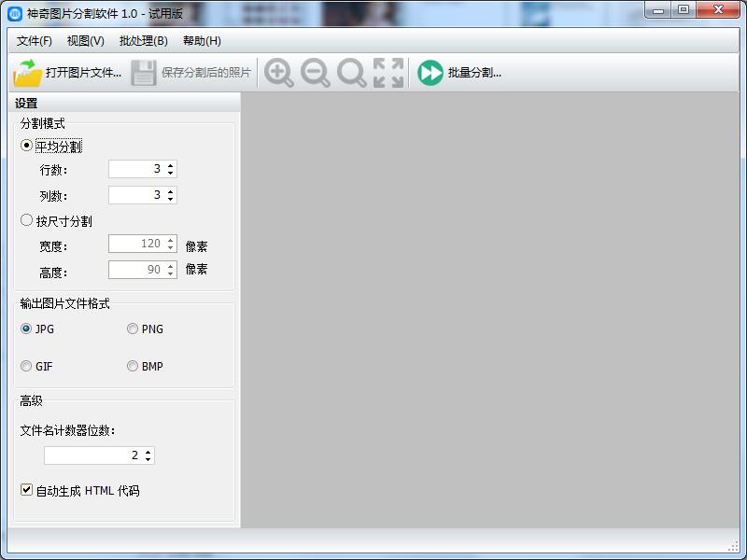The height and width of the screenshot is (560, 747).
Task: Click 打开图片文件... button label
Action: (x=83, y=73)
